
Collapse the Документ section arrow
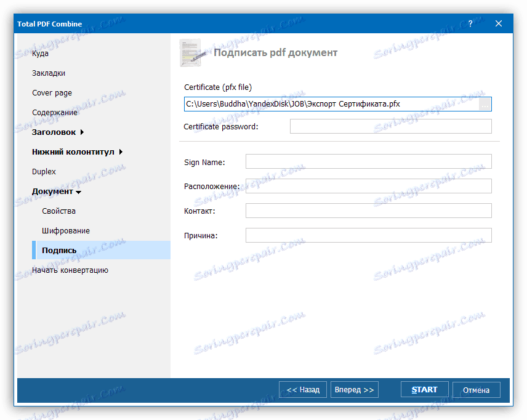point(78,192)
